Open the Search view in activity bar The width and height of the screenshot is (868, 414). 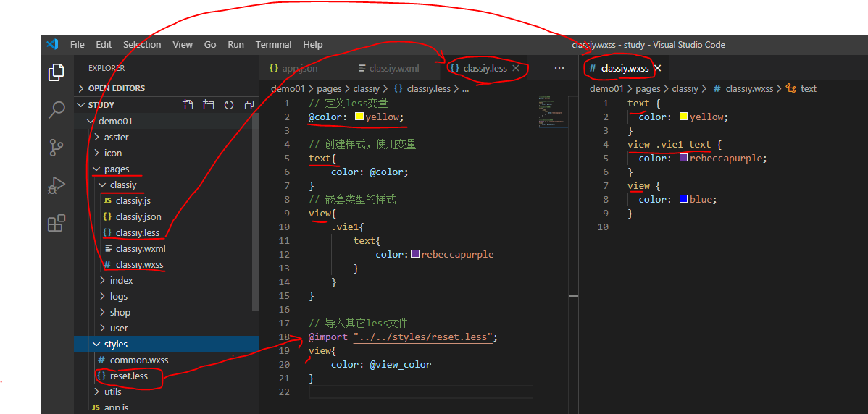57,109
